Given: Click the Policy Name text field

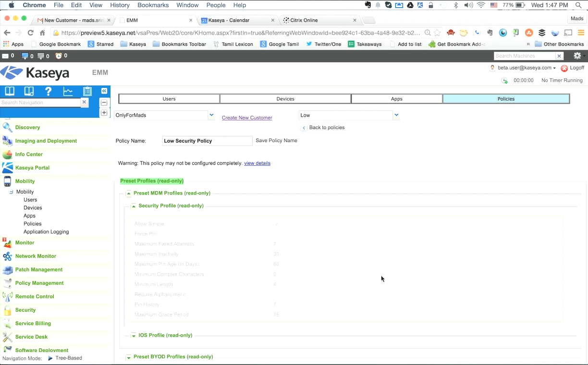Looking at the screenshot, I should 207,141.
